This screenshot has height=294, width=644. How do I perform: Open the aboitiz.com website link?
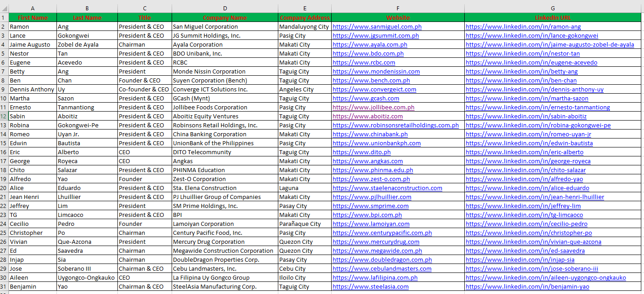(x=367, y=116)
